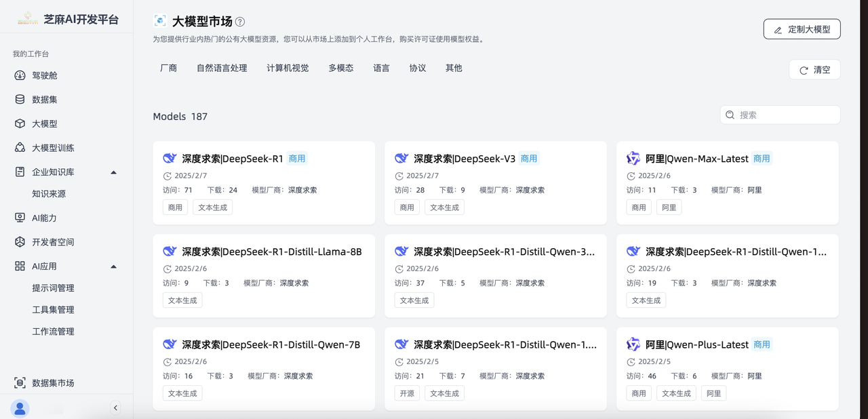Viewport: 868px width, 419px height.
Task: Click the help question mark beside 大模型市场
Action: click(240, 22)
